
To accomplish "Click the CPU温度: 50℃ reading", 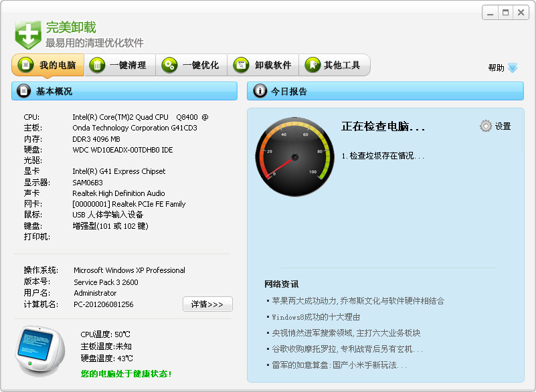I will (105, 334).
